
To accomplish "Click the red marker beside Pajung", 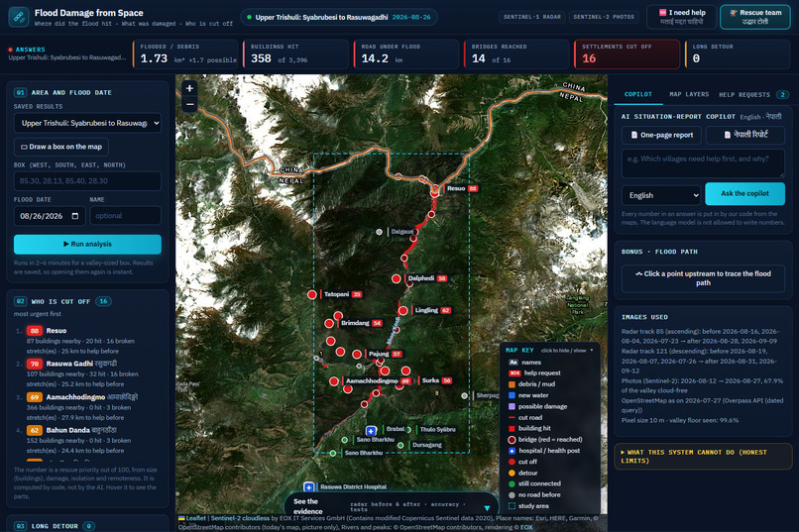I will click(357, 354).
